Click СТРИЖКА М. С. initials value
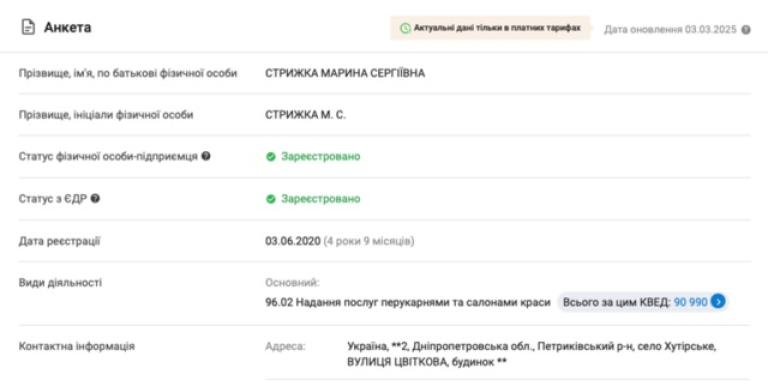 point(306,115)
